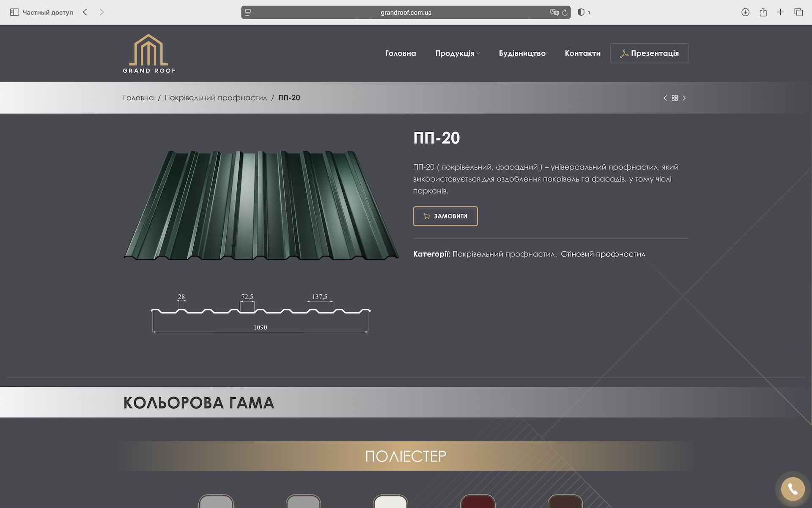Click the Головна breadcrumb link
The height and width of the screenshot is (508, 812).
(138, 98)
